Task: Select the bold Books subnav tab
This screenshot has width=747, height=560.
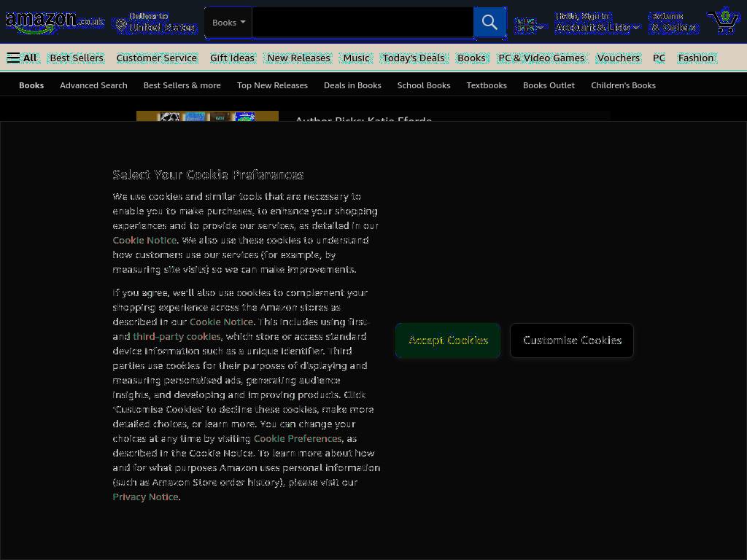Action: pos(31,85)
